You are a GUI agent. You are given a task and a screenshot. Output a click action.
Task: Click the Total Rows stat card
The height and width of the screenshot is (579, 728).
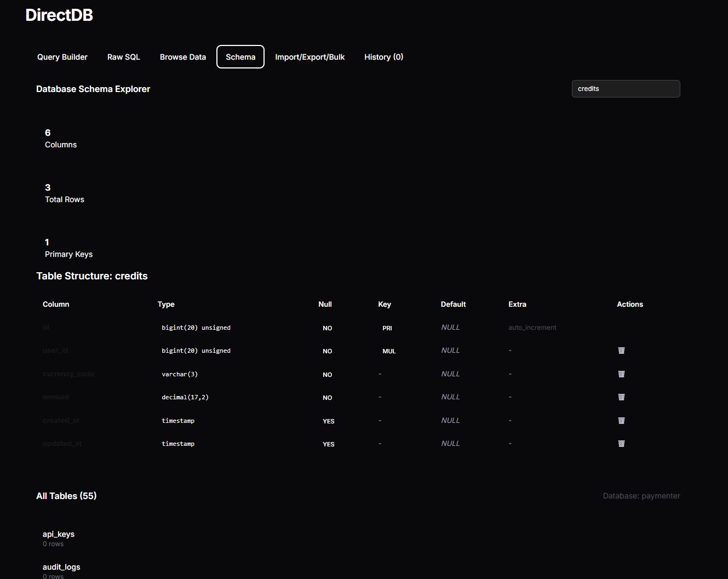[65, 193]
